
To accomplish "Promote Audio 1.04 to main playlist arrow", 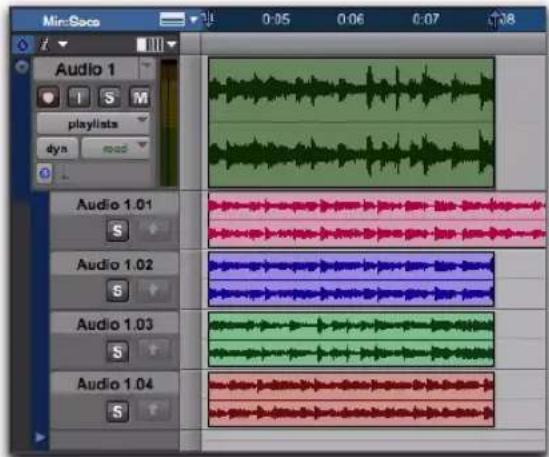I will click(x=153, y=409).
